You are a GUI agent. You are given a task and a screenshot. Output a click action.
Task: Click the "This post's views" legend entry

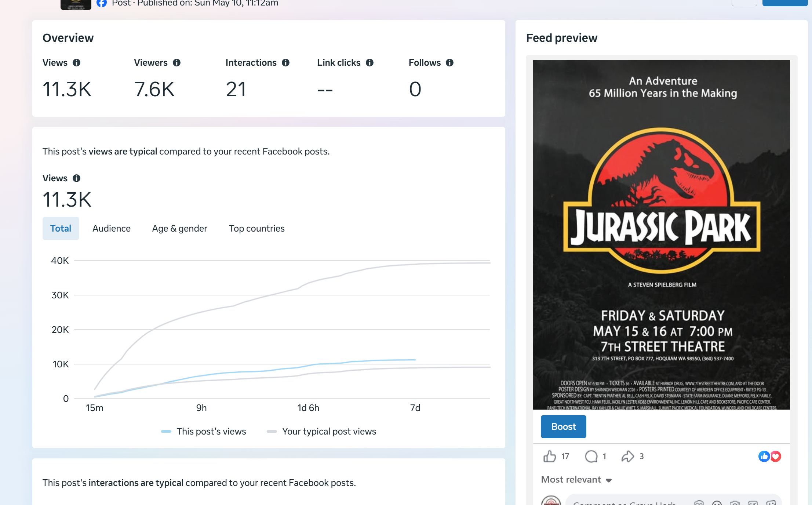(204, 432)
